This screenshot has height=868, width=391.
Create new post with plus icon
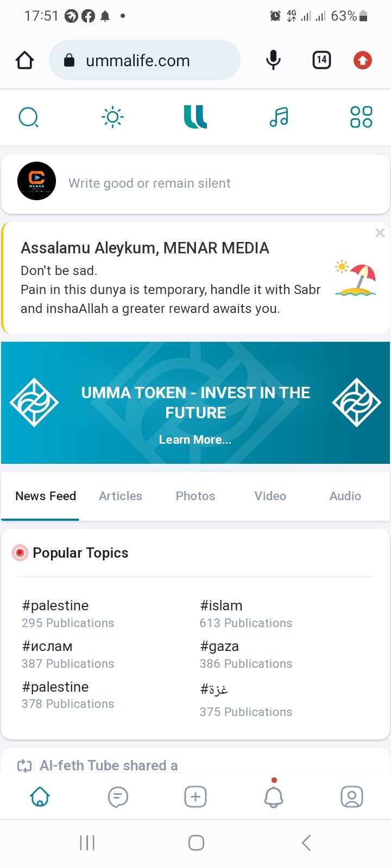[x=195, y=797]
